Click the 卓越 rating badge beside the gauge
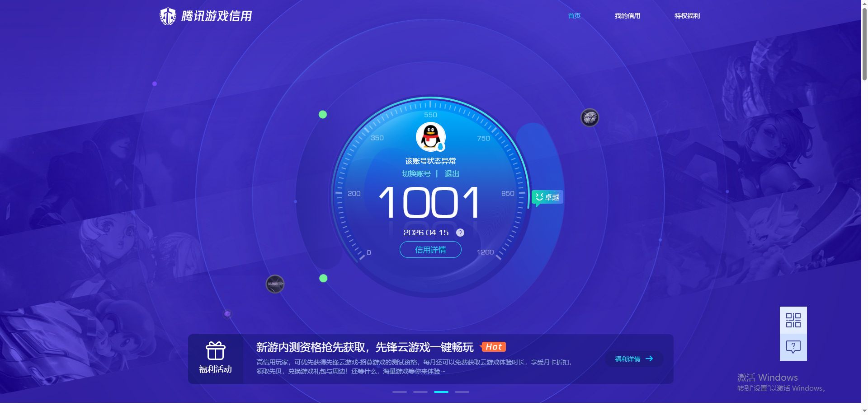868x415 pixels. click(x=547, y=197)
